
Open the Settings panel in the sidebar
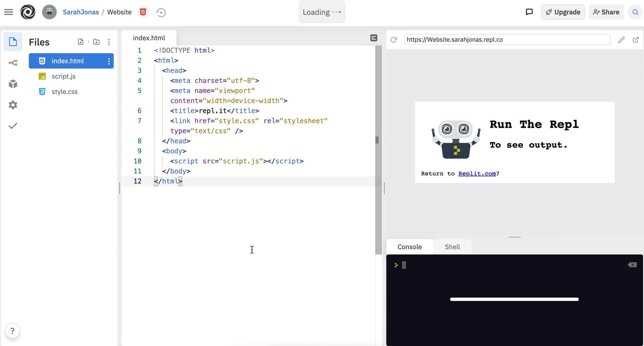click(13, 105)
